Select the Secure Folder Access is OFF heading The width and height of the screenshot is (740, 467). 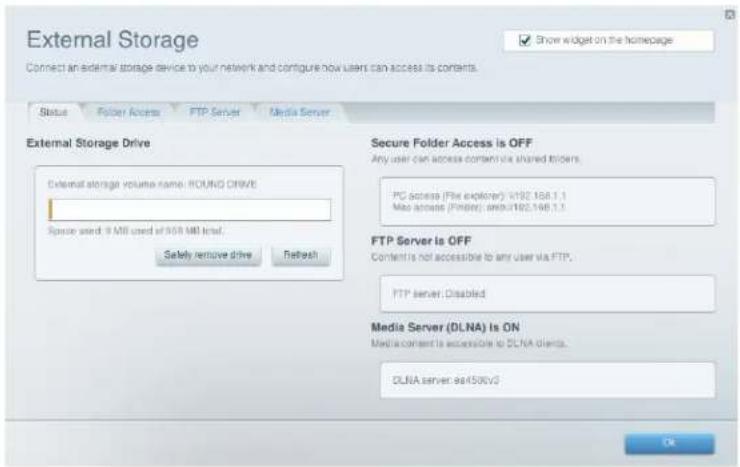click(452, 143)
